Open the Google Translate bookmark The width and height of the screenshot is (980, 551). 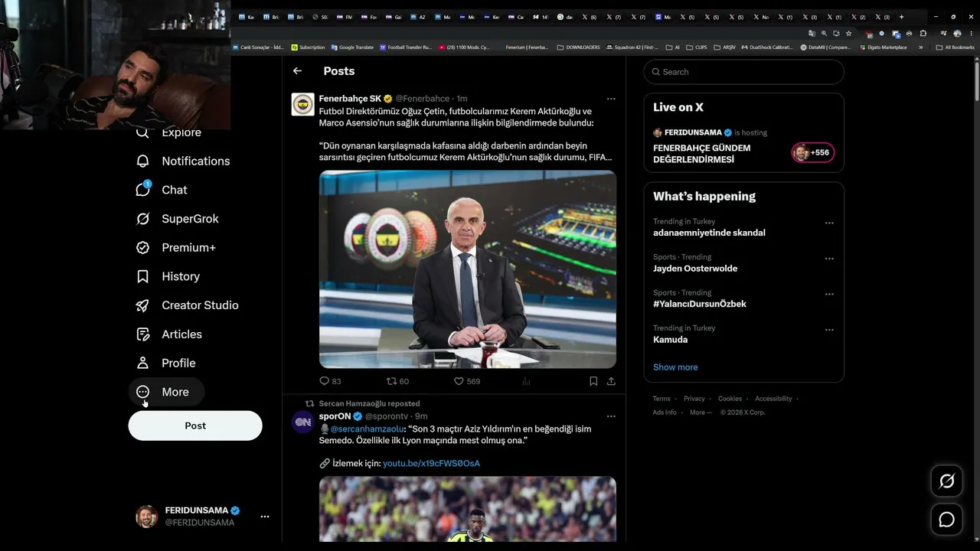pyautogui.click(x=352, y=47)
